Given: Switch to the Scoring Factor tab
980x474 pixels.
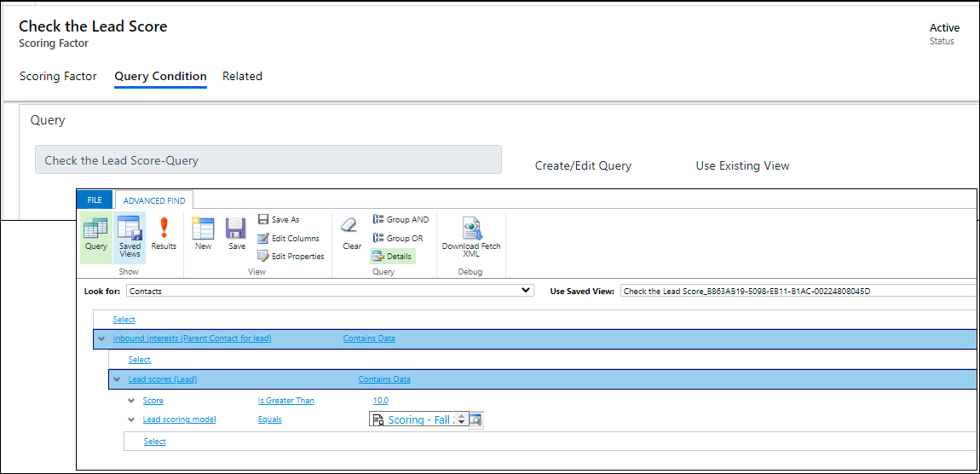Looking at the screenshot, I should [58, 76].
